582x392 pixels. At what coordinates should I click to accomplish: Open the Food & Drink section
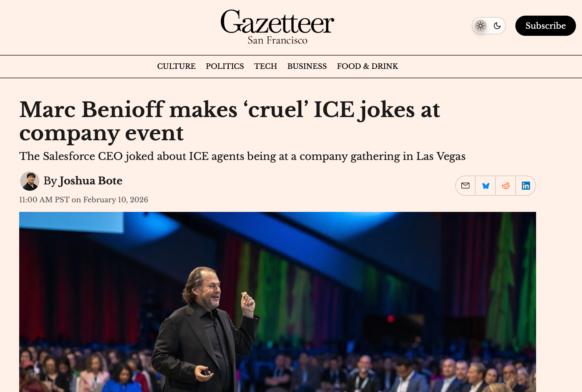pos(367,66)
